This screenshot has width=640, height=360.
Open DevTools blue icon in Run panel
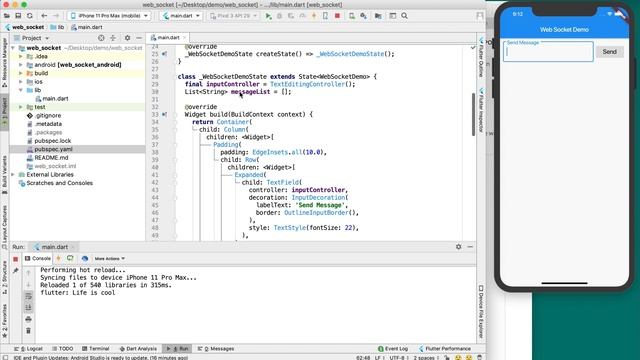(x=85, y=258)
